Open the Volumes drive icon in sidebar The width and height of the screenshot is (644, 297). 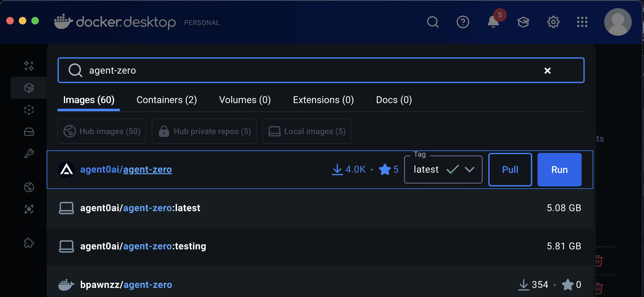point(29,132)
